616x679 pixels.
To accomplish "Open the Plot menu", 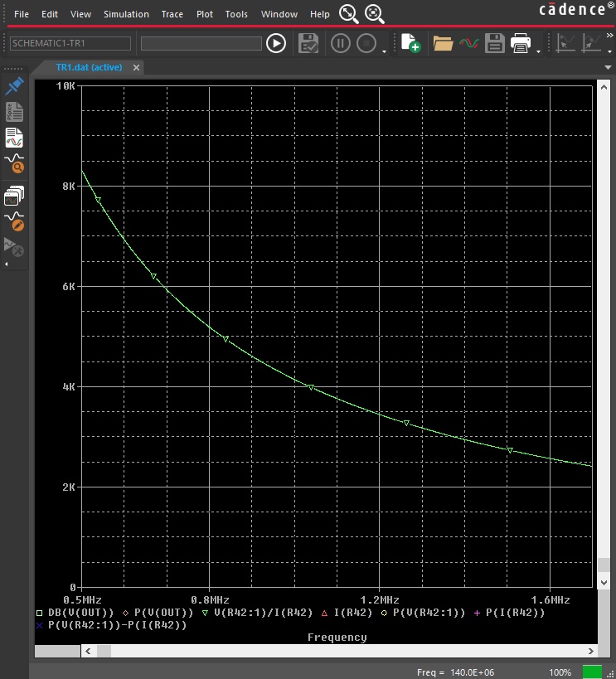I will pyautogui.click(x=205, y=14).
